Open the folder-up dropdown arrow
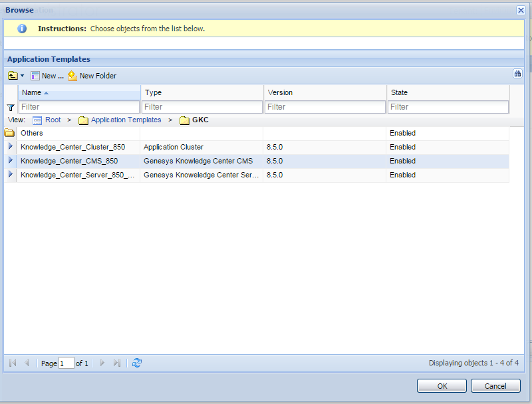 (x=23, y=76)
